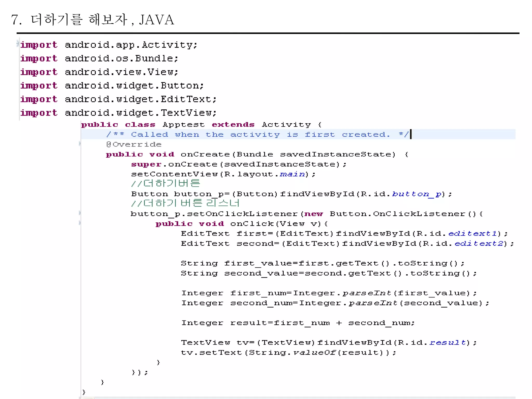Click the 'EditText second=(EditText)findViewById' line
Viewport: 532px width, 399px height.
click(347, 243)
